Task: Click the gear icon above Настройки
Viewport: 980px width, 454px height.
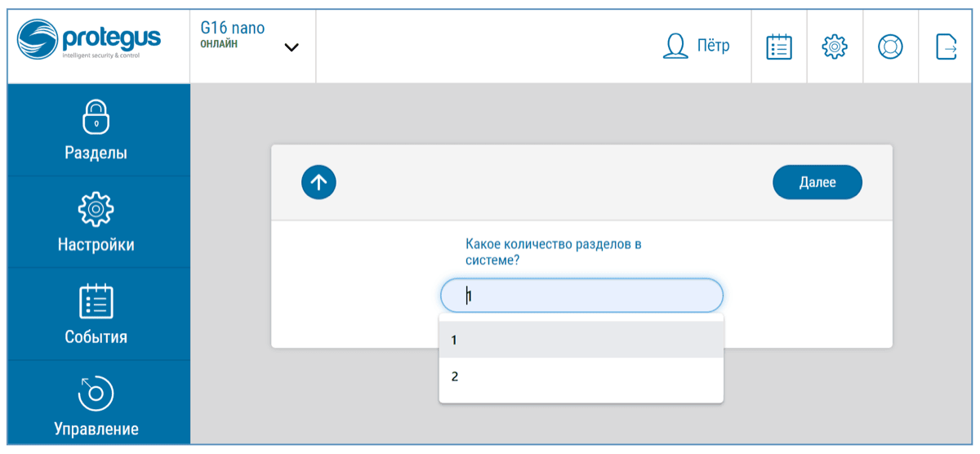Action: (x=96, y=210)
